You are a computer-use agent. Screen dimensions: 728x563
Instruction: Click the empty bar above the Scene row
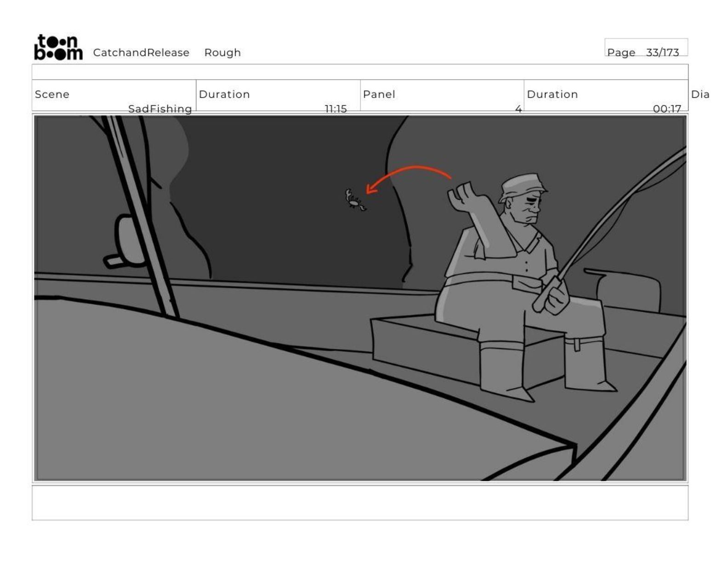[360, 72]
